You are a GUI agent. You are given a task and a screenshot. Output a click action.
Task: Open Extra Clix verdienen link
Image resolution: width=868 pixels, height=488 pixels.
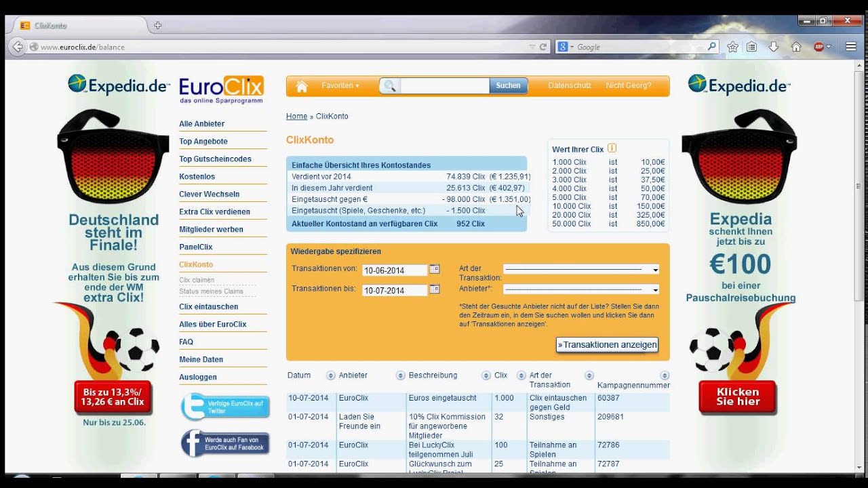click(214, 212)
